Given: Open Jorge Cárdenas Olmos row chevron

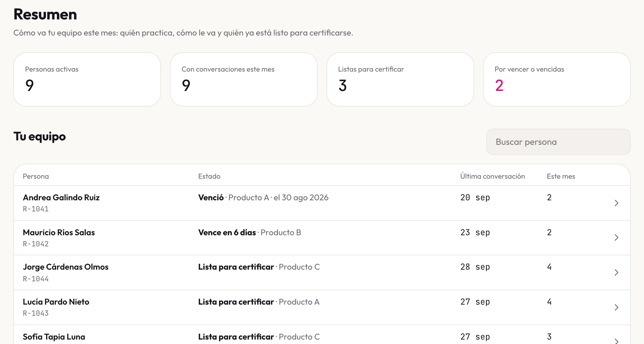Looking at the screenshot, I should [x=617, y=272].
